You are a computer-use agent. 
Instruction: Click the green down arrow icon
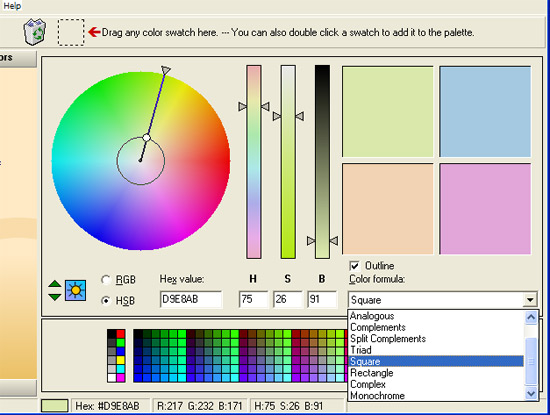(x=55, y=297)
